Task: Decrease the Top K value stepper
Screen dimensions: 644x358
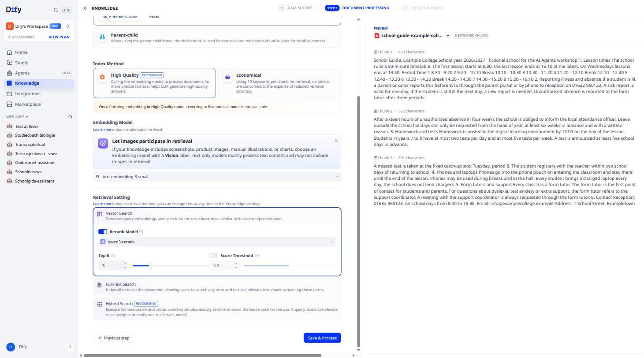Action: tap(125, 268)
